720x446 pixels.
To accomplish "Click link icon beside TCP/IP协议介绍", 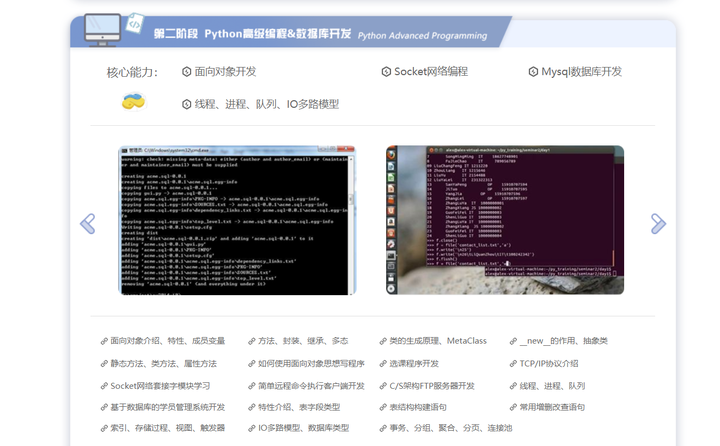I will 513,364.
